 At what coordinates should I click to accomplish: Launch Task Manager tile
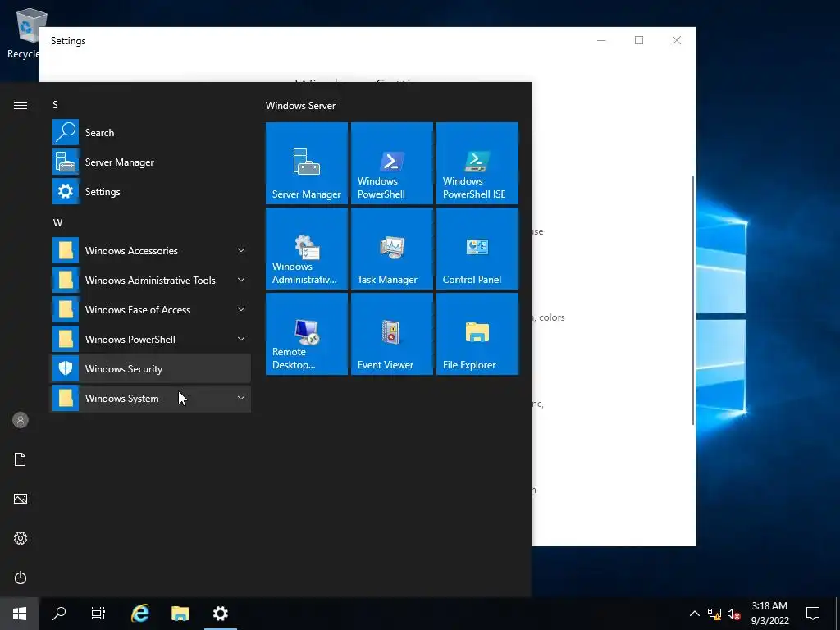click(391, 249)
